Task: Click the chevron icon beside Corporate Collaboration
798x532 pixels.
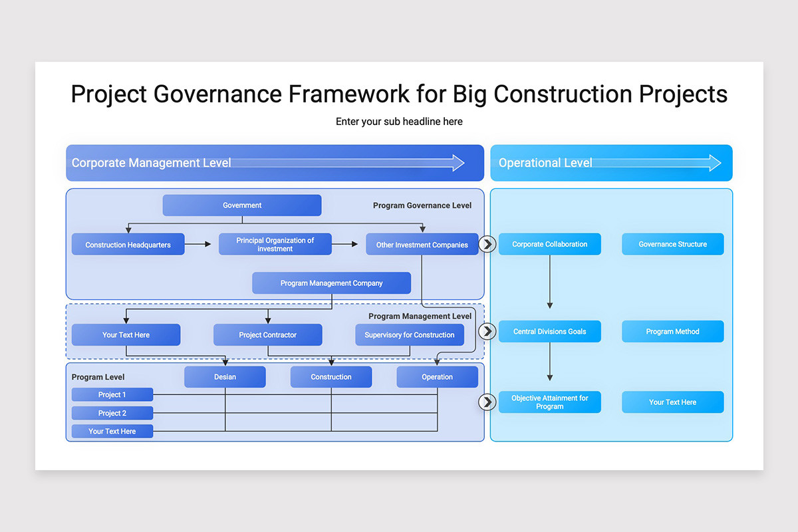Action: coord(487,244)
